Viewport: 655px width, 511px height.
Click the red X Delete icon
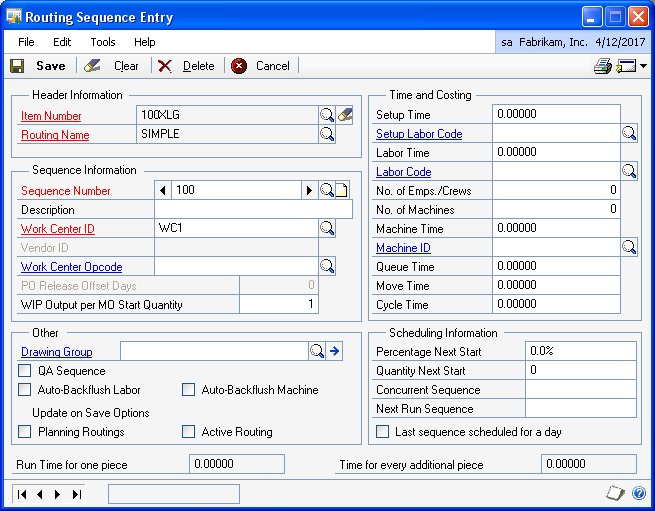pyautogui.click(x=165, y=66)
